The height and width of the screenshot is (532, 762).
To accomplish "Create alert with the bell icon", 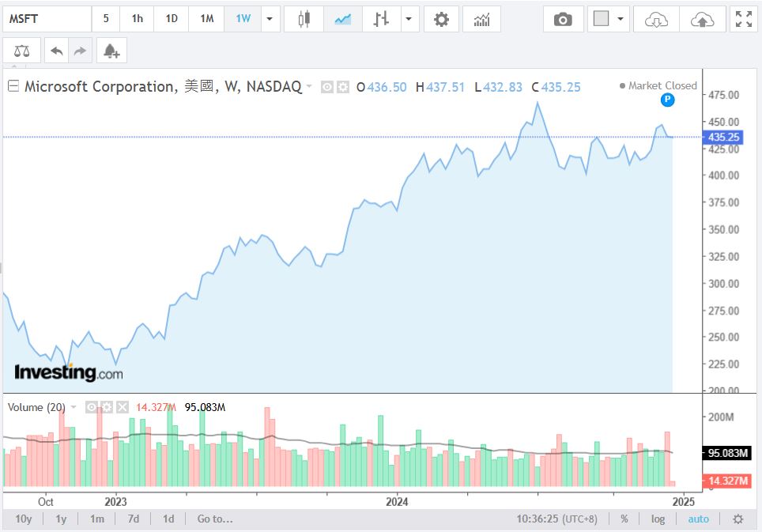I will 111,51.
